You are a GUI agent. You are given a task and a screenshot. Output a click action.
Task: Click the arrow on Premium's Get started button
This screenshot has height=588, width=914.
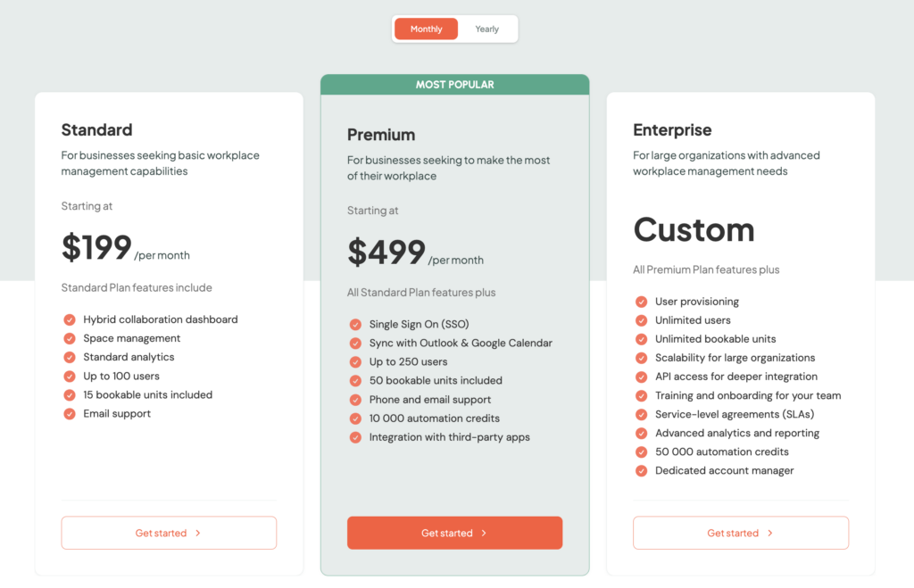[483, 532]
